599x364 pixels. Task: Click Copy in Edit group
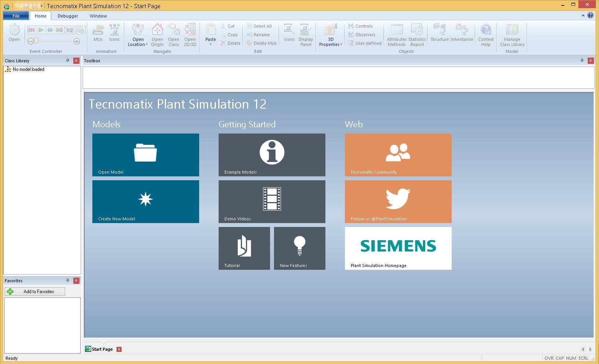point(229,35)
